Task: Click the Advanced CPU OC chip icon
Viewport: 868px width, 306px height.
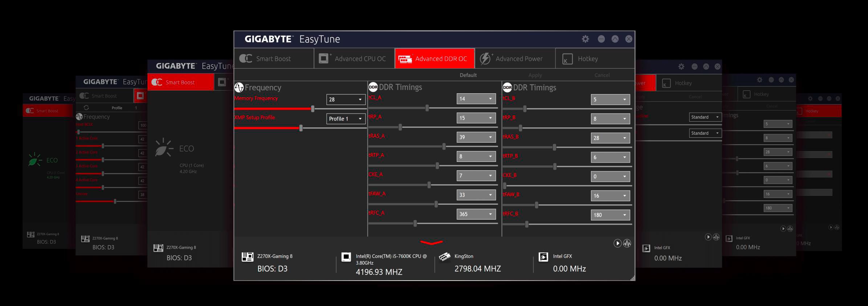Action: pyautogui.click(x=324, y=58)
